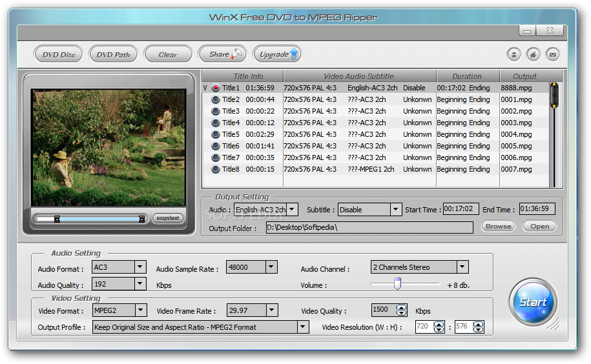Click the Upgrade button

[277, 55]
